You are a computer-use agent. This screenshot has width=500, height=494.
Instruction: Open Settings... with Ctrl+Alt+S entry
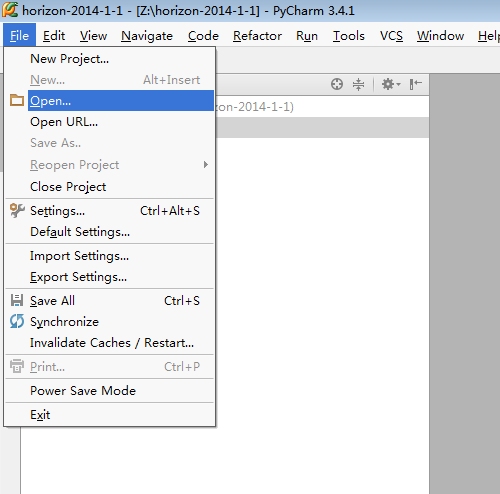point(109,211)
